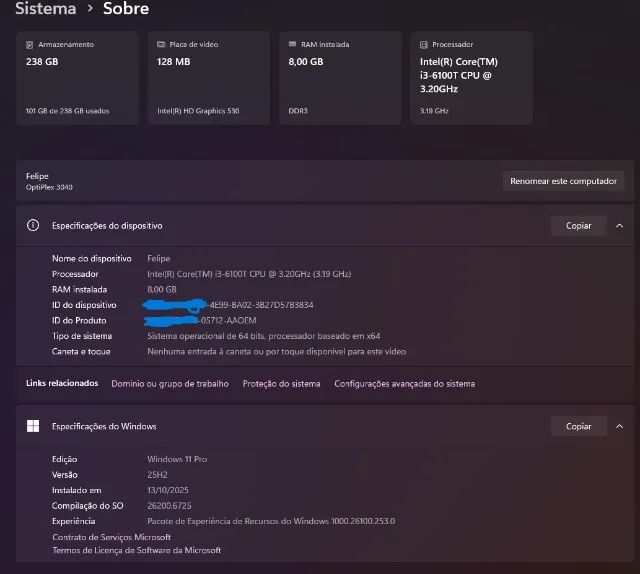Open Termos de Licença de Software da Microsoft
Image resolution: width=640 pixels, height=574 pixels.
point(136,550)
